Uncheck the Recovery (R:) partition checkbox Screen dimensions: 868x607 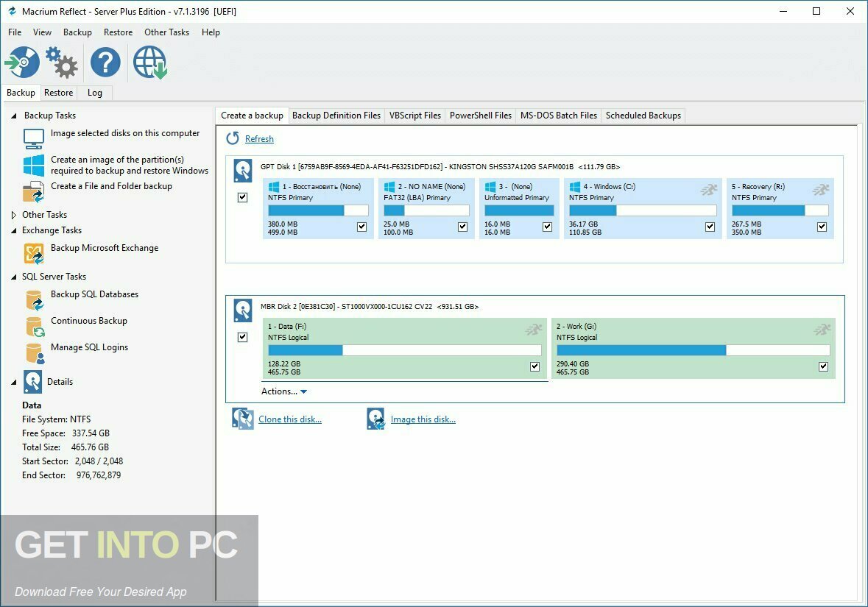pyautogui.click(x=822, y=227)
